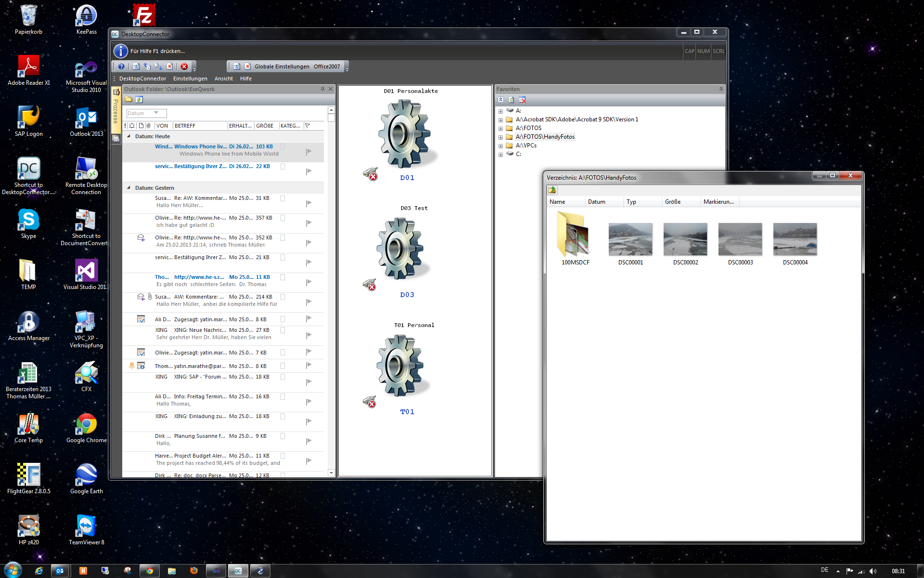The image size is (924, 578).
Task: Open the DesktopConnector menu
Action: click(142, 79)
